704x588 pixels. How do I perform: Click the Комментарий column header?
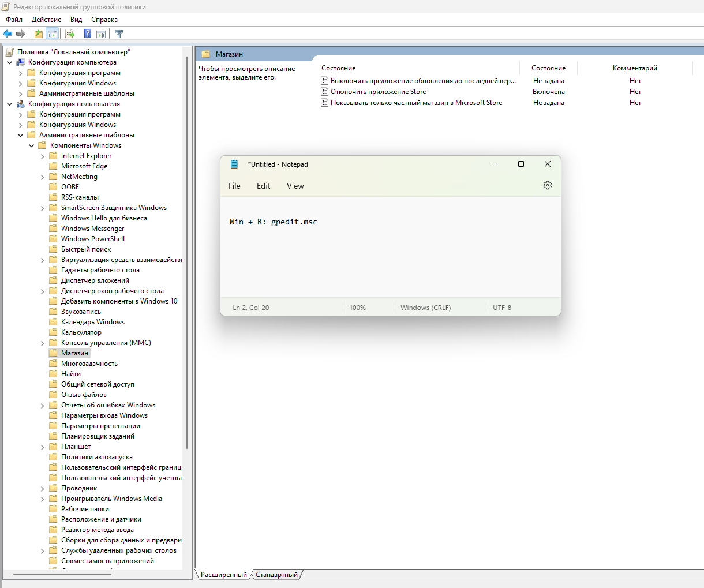(x=635, y=68)
